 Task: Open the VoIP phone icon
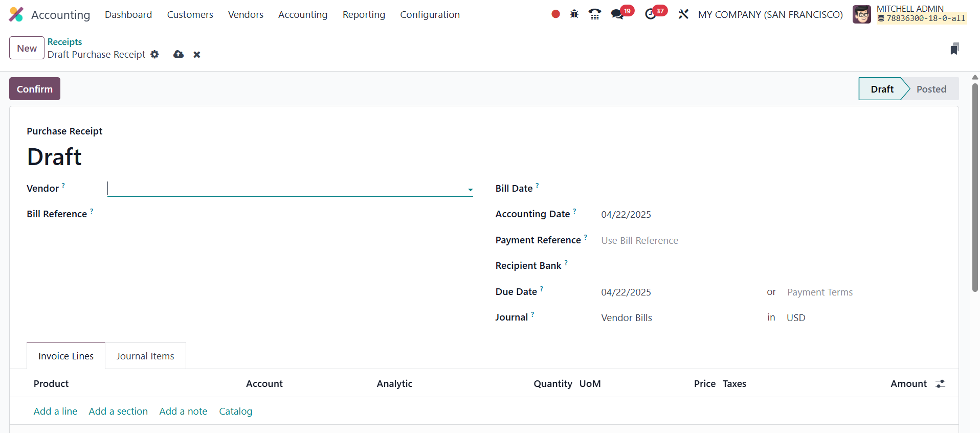point(594,14)
